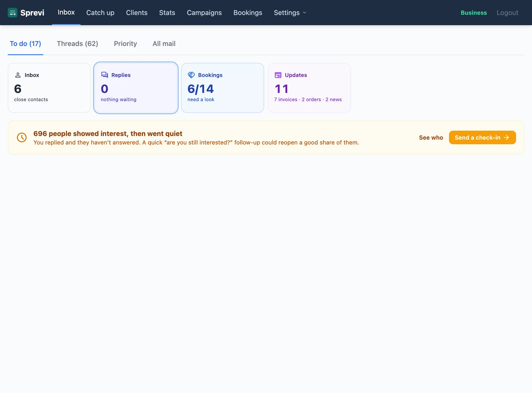Click '696 people showed interest' heading
The height and width of the screenshot is (393, 532).
108,134
